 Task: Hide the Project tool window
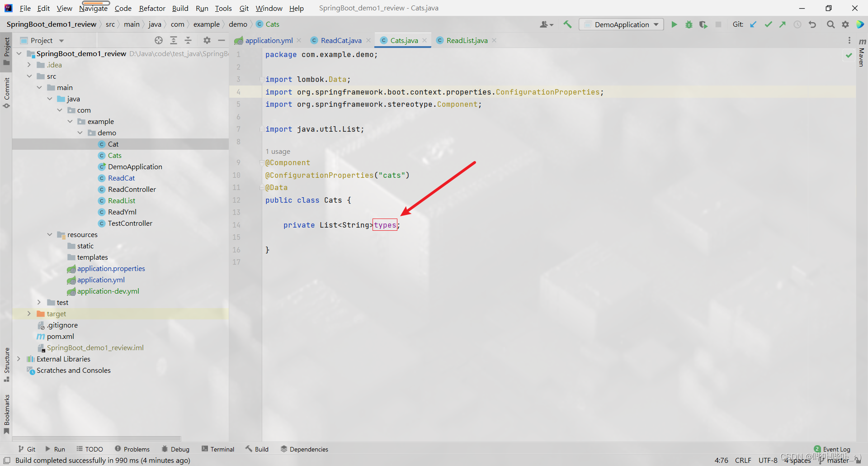tap(222, 40)
